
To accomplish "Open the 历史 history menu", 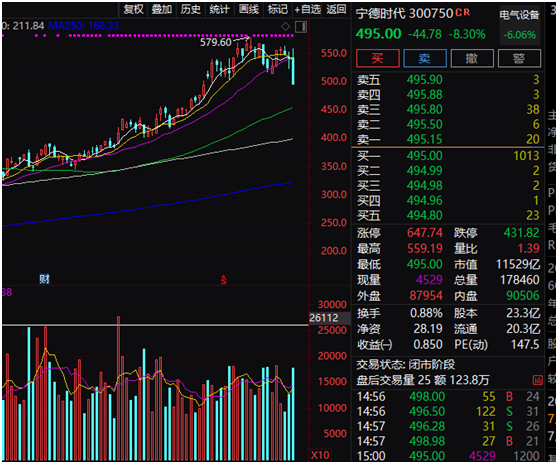I will [191, 9].
